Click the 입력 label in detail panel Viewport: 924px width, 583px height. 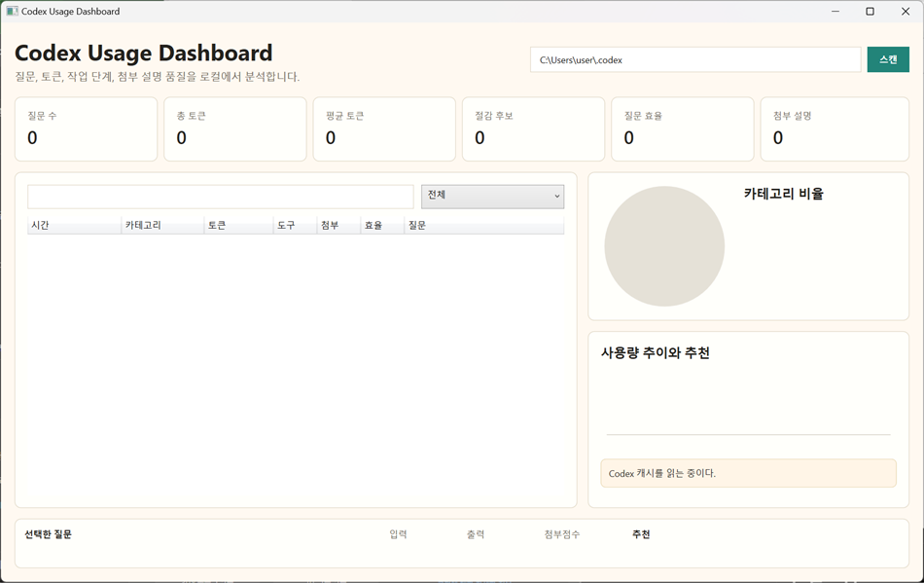[x=399, y=534]
